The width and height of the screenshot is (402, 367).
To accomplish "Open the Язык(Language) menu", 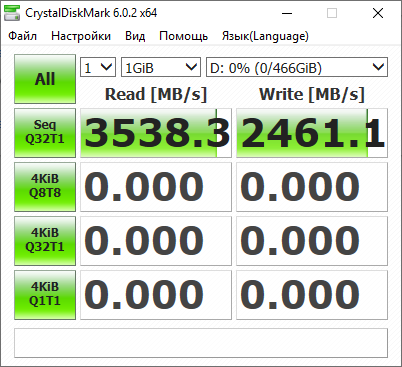I will [x=265, y=36].
